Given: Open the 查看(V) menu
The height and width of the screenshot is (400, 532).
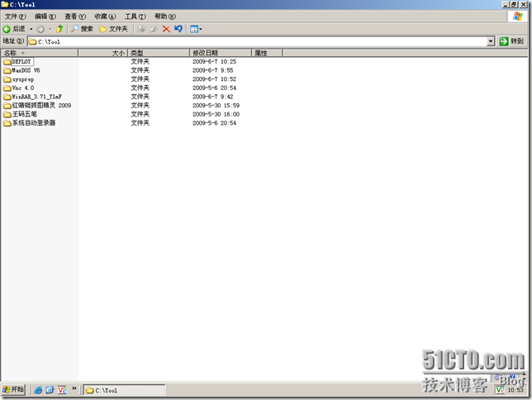Looking at the screenshot, I should click(x=75, y=17).
